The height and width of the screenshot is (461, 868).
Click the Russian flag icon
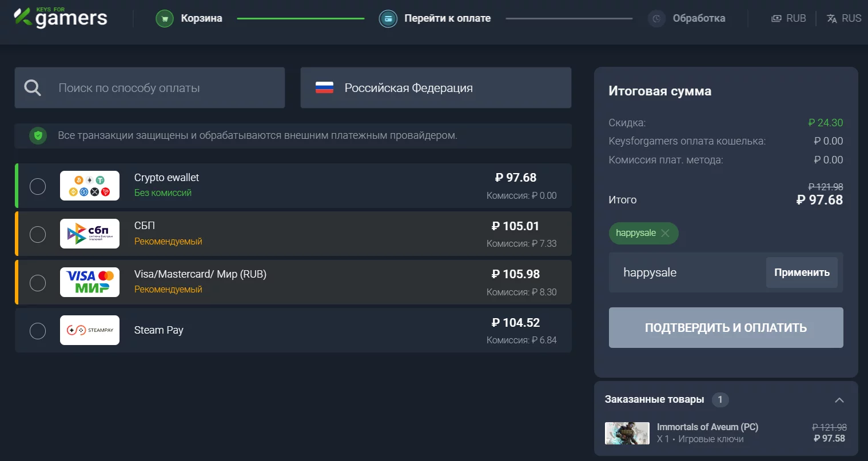coord(324,87)
